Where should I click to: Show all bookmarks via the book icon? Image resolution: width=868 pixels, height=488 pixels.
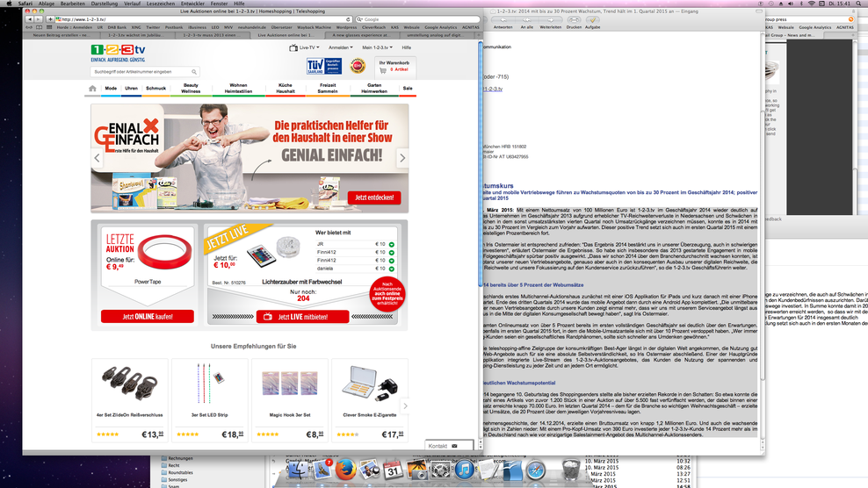pos(39,27)
